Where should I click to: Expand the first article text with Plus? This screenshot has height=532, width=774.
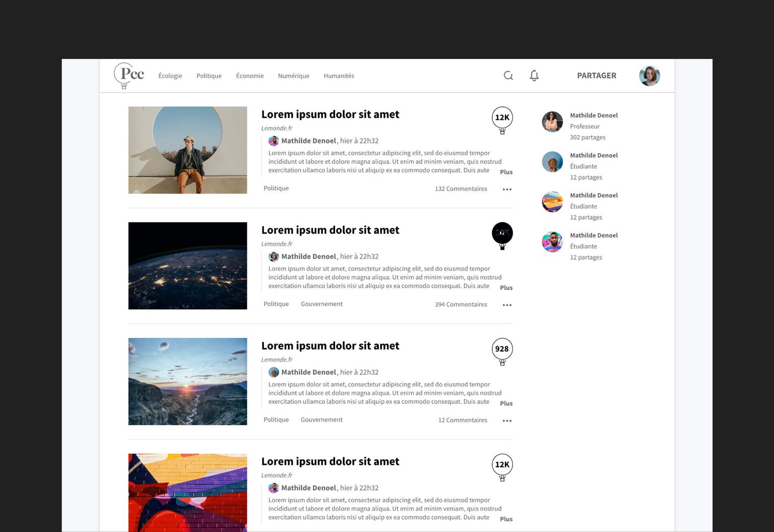(506, 172)
